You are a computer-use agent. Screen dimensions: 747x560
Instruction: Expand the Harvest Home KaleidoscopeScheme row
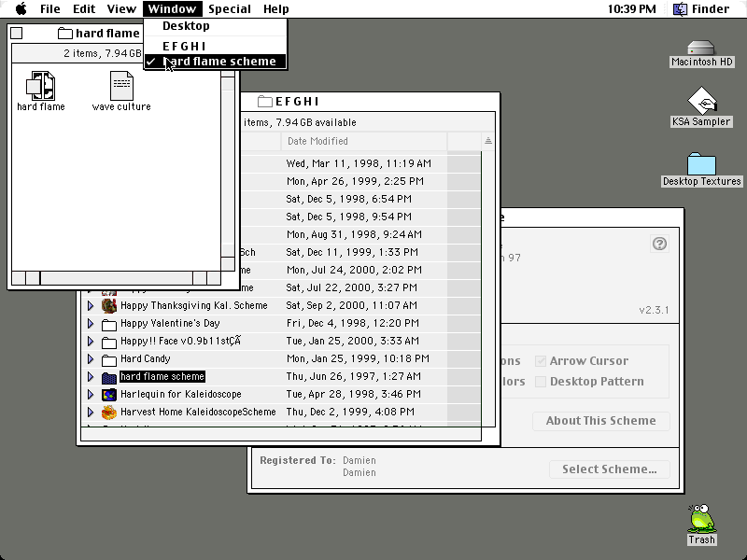pos(90,412)
